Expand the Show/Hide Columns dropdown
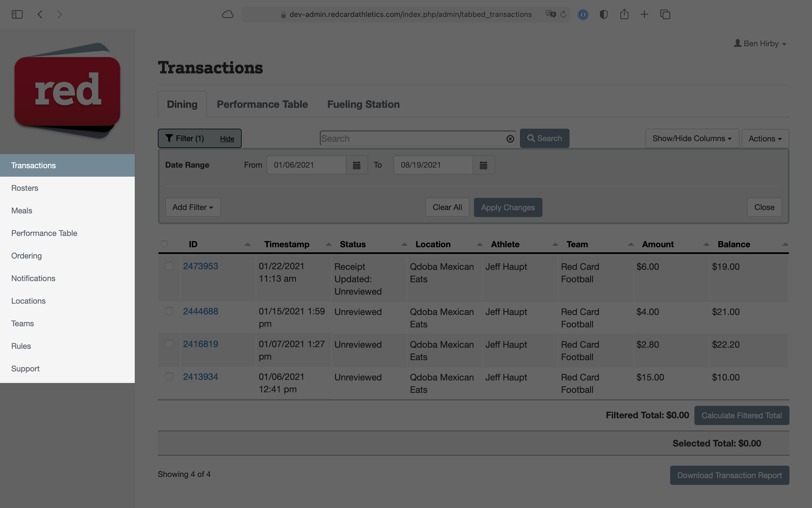 pos(692,138)
